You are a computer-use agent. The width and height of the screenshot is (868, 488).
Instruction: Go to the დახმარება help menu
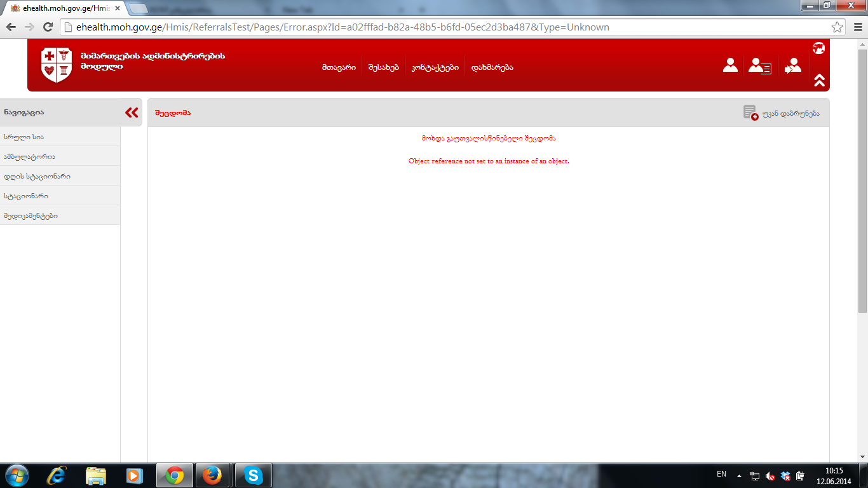click(x=492, y=67)
